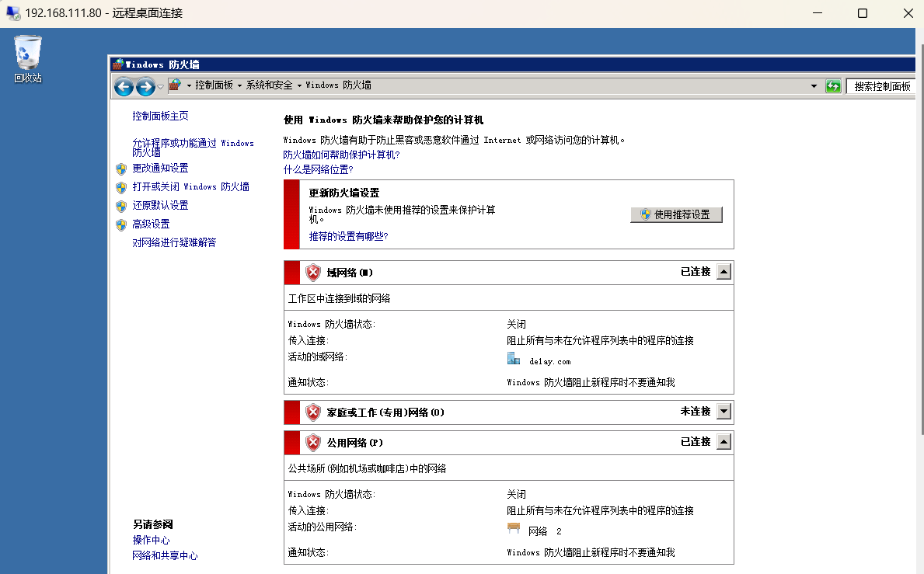Click the forward navigation arrow
This screenshot has height=574, width=924.
pos(145,87)
